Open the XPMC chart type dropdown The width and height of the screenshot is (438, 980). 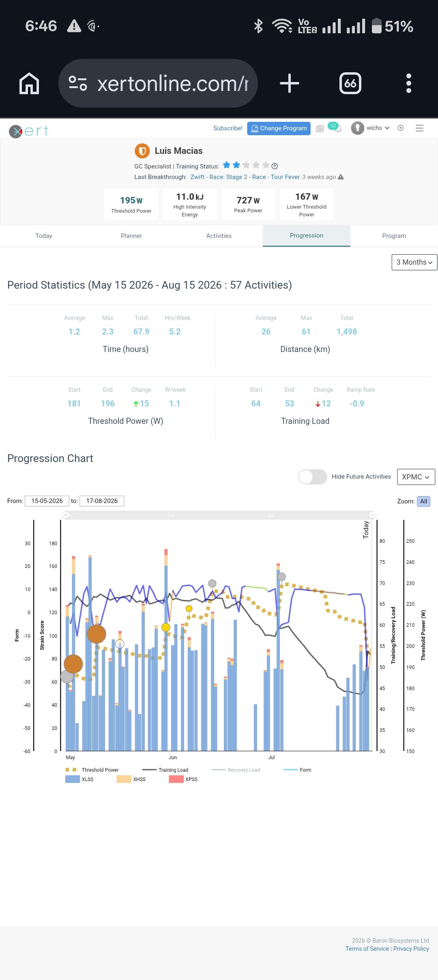pyautogui.click(x=416, y=477)
